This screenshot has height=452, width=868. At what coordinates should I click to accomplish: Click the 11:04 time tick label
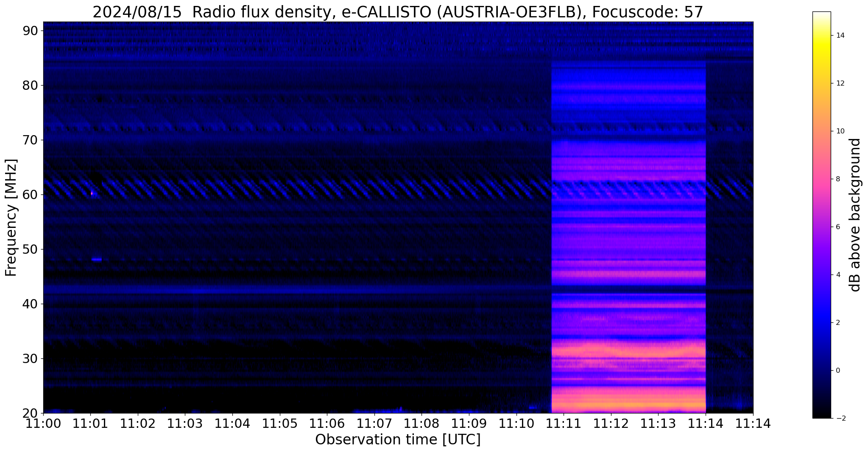click(232, 423)
